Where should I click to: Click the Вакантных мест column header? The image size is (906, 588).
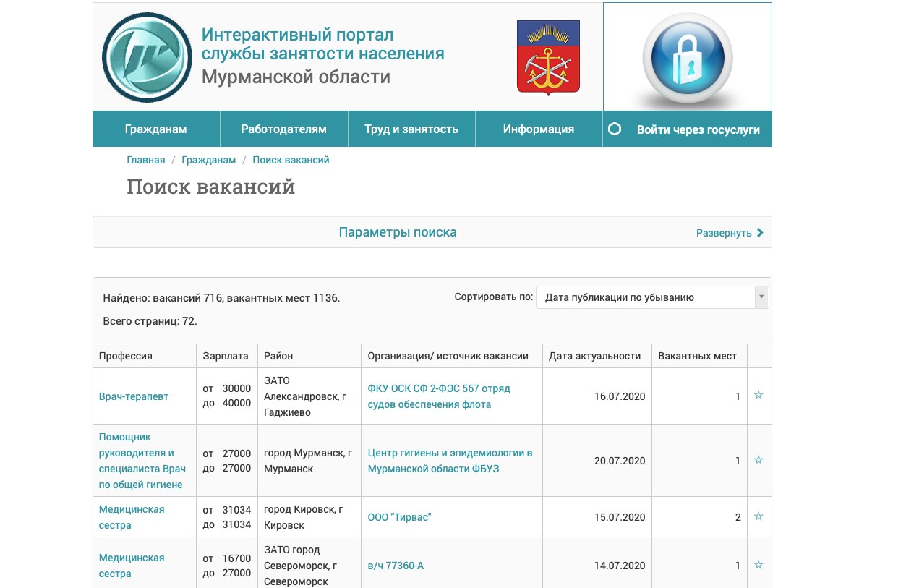[698, 356]
